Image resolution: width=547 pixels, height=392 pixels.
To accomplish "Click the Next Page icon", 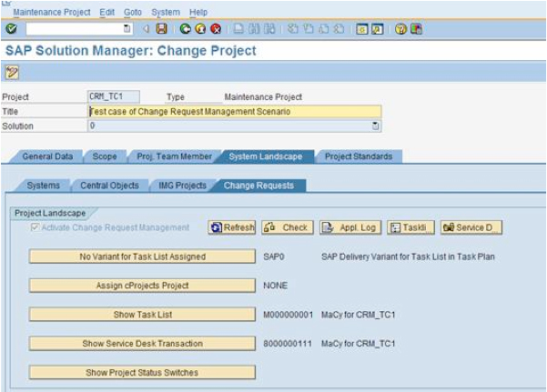I will 324,28.
